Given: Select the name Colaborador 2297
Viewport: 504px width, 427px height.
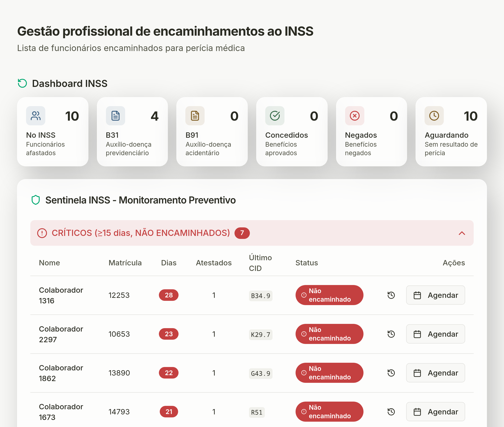Looking at the screenshot, I should point(61,334).
